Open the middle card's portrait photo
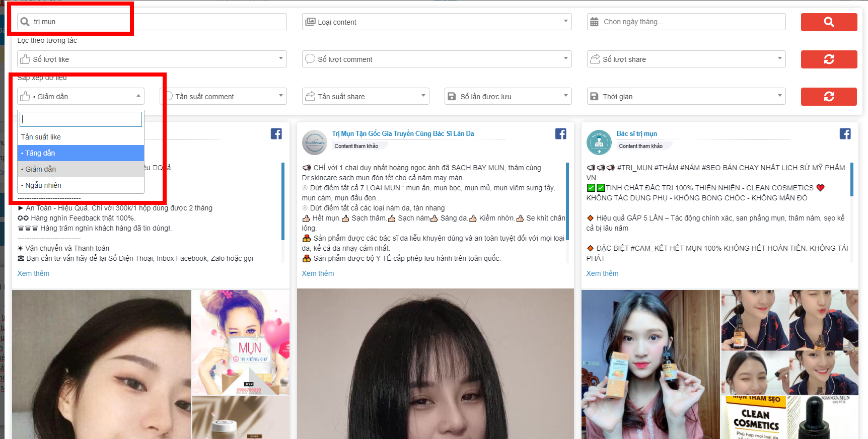Screen dimensions: 868x439 pos(436,363)
